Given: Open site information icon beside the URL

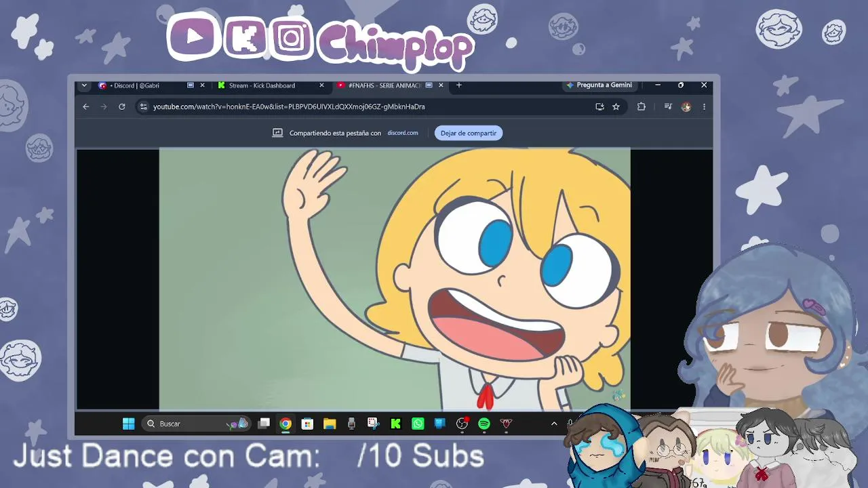Looking at the screenshot, I should coord(143,106).
